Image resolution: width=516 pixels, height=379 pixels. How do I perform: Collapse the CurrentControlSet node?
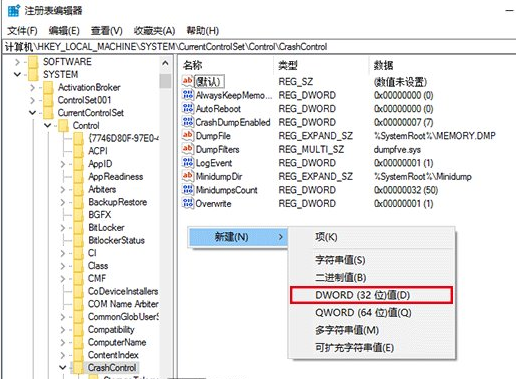(x=32, y=113)
